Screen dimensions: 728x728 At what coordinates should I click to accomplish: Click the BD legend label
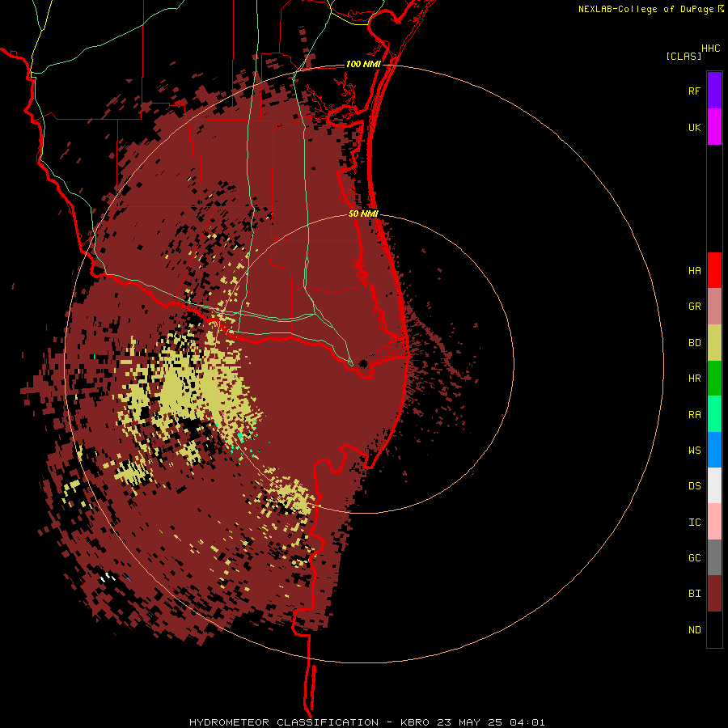694,343
